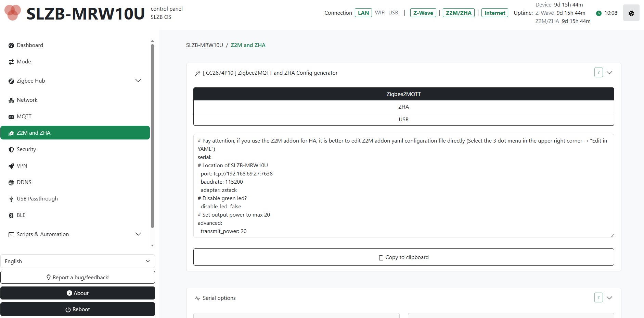Click the sidebar scroll-up arrow
The image size is (644, 318).
(152, 41)
